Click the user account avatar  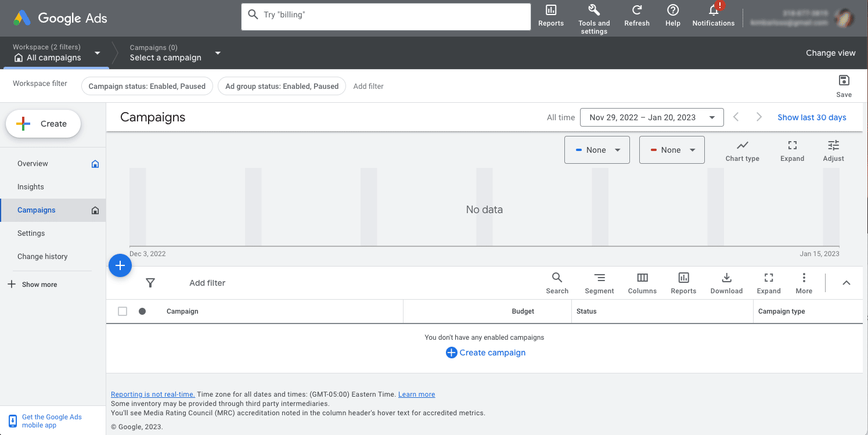(844, 17)
